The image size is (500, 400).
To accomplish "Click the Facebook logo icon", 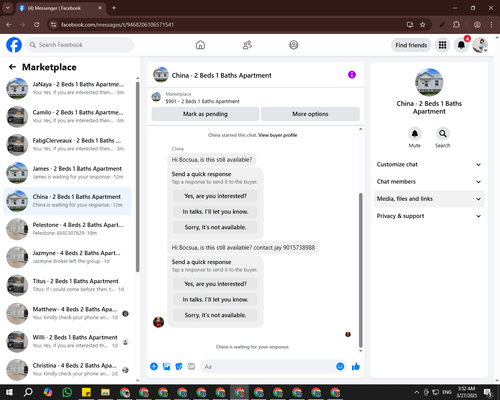I will pos(14,45).
